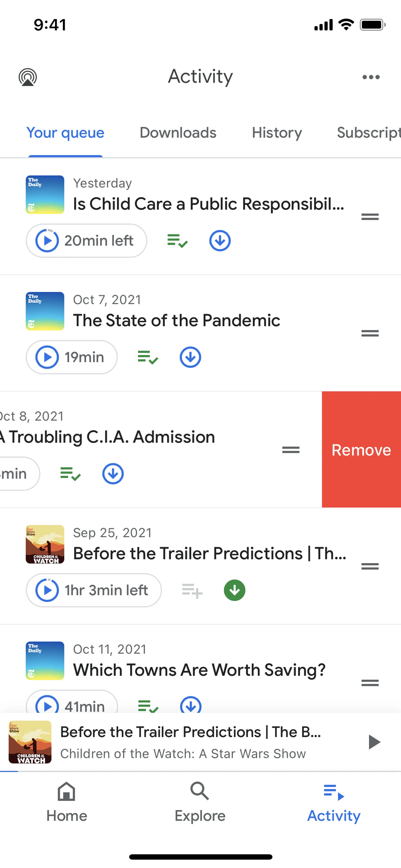Tap the green downloaded icon for Trailer Predictions
Screen dimensions: 401x868
point(235,590)
